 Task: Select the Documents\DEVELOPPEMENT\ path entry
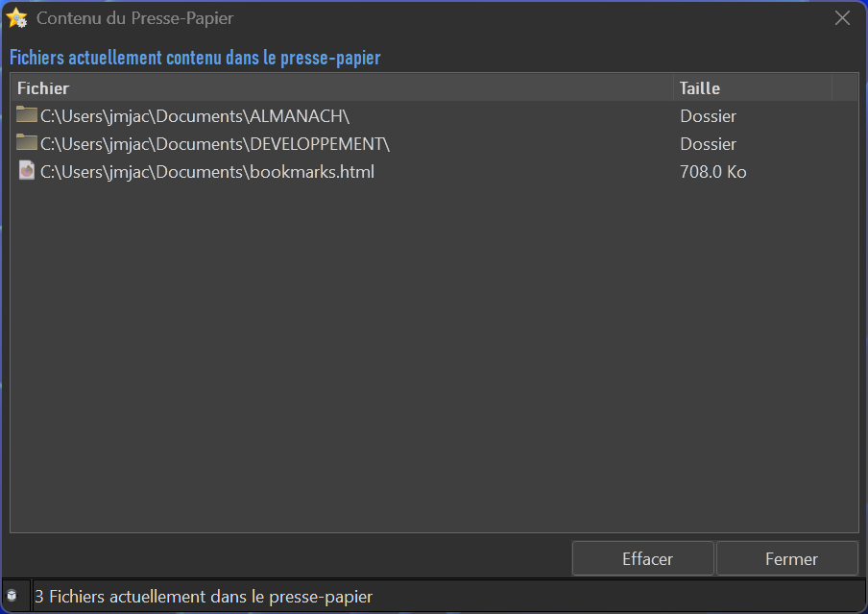click(214, 144)
